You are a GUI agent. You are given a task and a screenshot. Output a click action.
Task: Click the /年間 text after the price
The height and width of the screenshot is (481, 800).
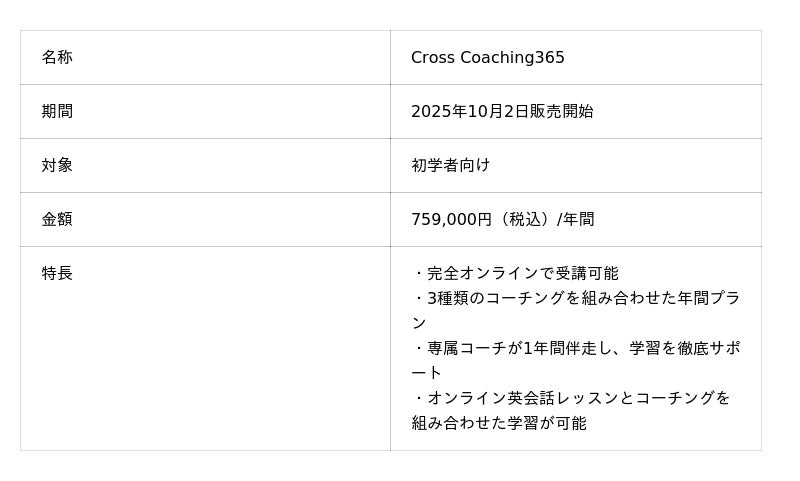click(578, 220)
